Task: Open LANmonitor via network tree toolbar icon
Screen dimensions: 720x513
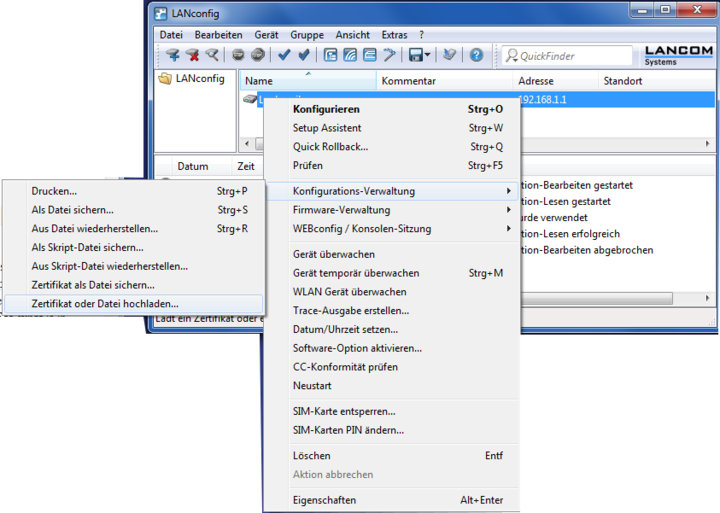Action: pos(330,55)
